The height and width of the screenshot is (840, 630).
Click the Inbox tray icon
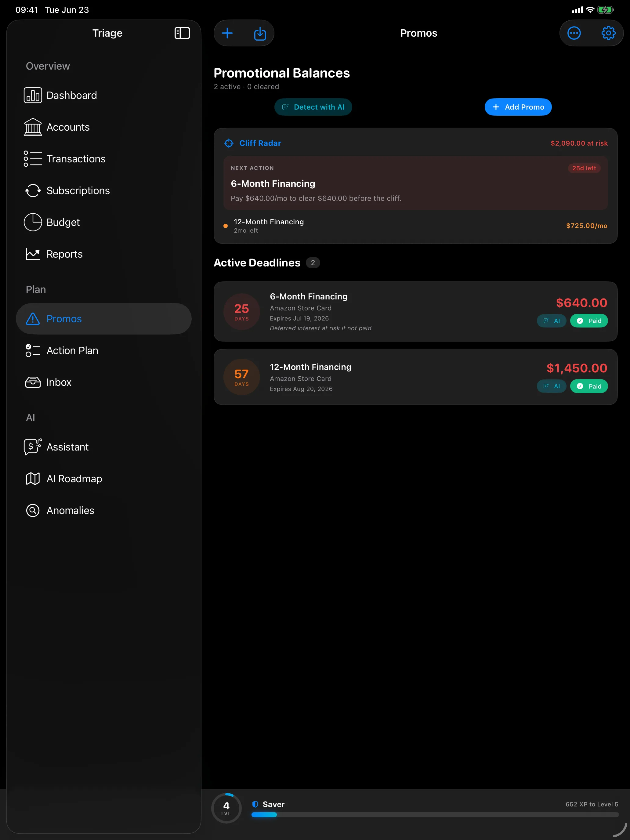[33, 382]
